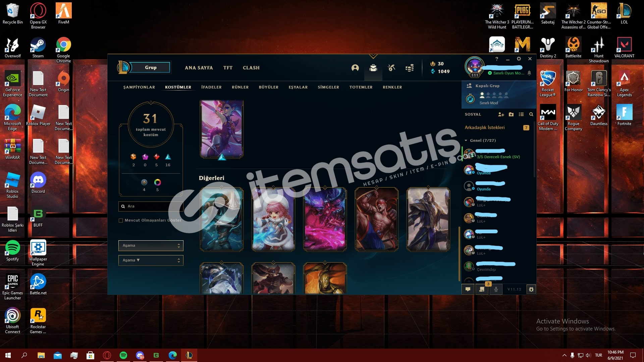
Task: Switch to the İFADELER tab
Action: pyautogui.click(x=211, y=87)
